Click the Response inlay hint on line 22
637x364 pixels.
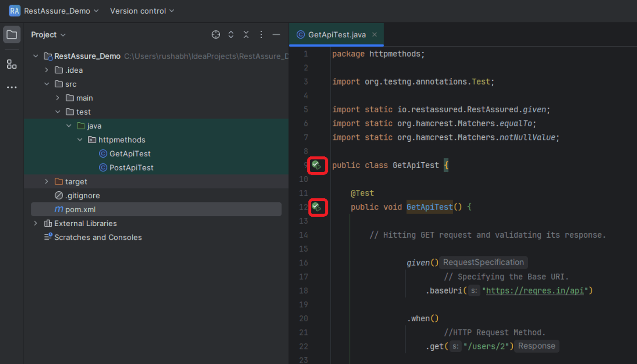coord(537,346)
